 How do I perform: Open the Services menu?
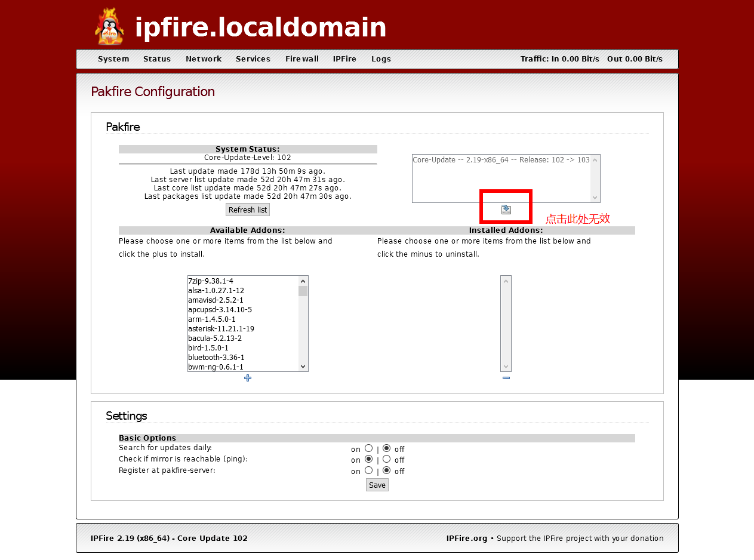coord(253,59)
